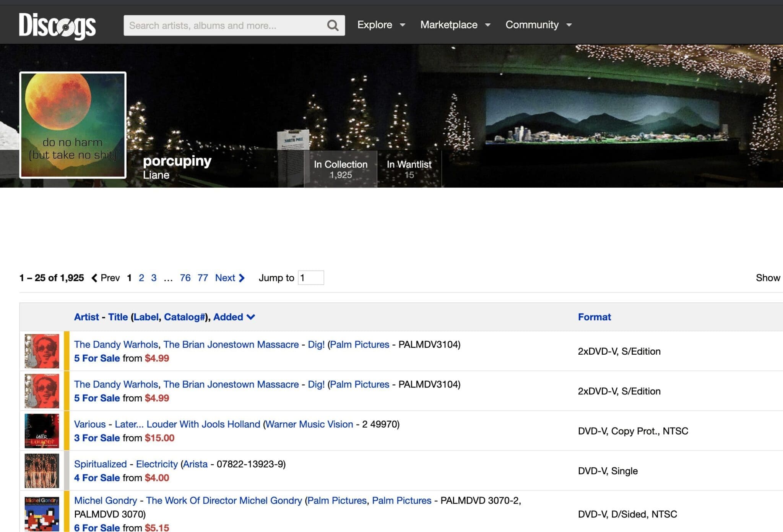
Task: Open the porcupiny username link
Action: point(177,161)
